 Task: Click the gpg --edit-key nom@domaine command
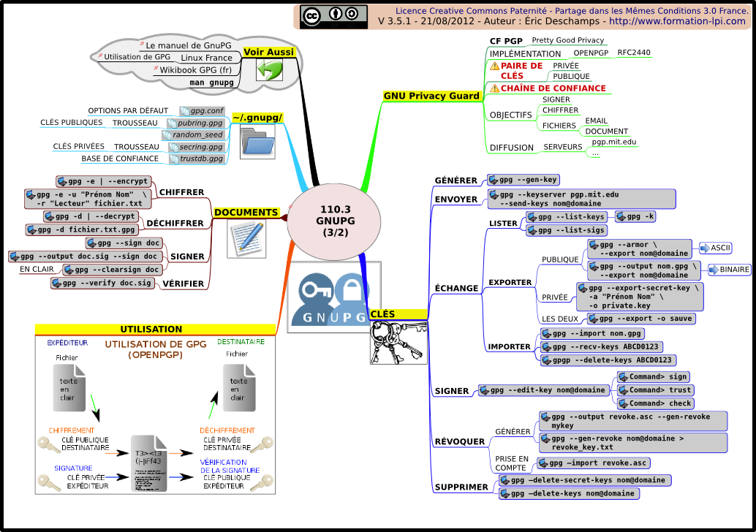tap(543, 390)
